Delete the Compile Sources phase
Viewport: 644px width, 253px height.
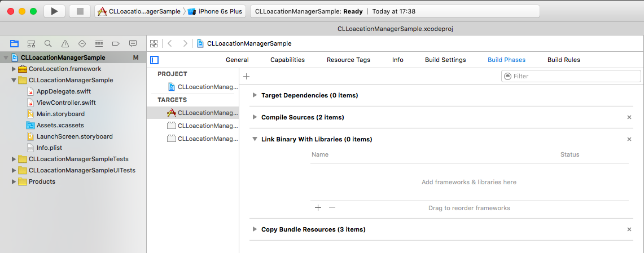click(629, 117)
